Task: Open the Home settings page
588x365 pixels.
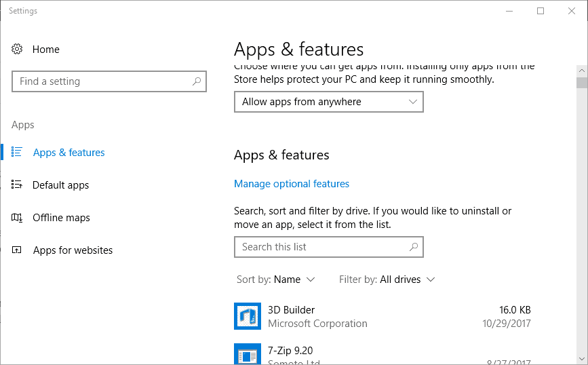Action: click(45, 49)
